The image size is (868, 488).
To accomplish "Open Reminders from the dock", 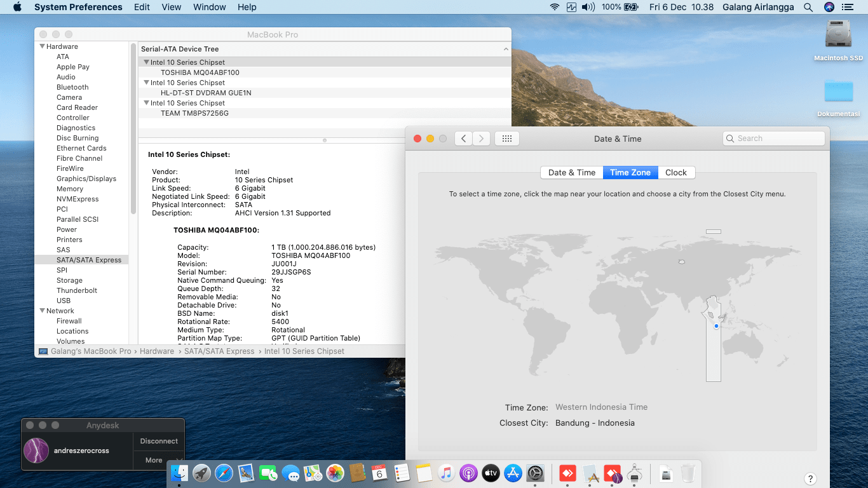I will [x=402, y=473].
